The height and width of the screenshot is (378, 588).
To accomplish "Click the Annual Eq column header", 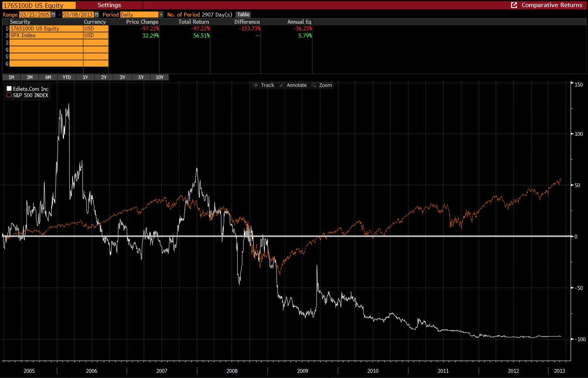I will (x=300, y=22).
